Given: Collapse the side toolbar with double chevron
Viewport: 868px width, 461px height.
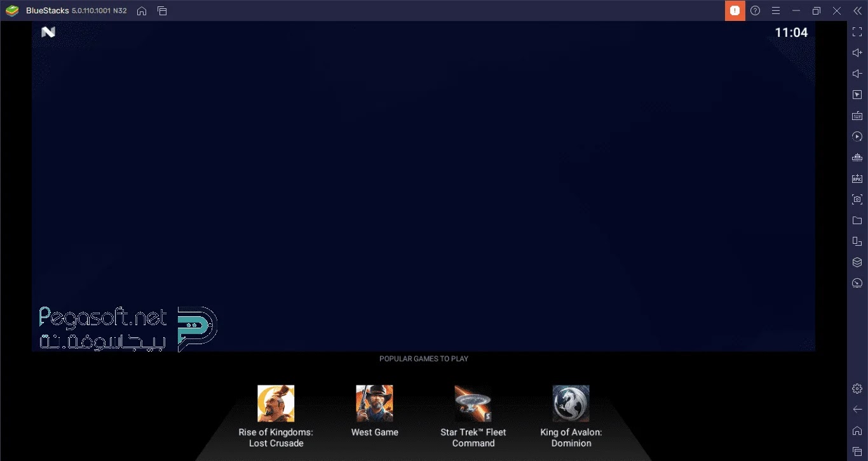Looking at the screenshot, I should (857, 11).
